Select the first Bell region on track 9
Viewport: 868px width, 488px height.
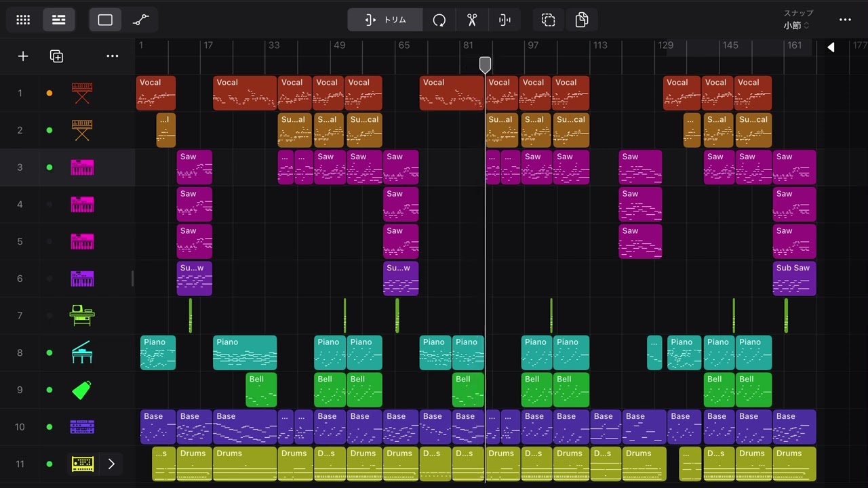pos(261,390)
